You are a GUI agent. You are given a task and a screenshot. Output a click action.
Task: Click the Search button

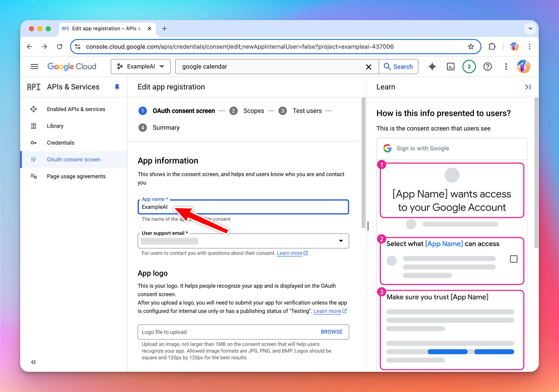coord(398,67)
